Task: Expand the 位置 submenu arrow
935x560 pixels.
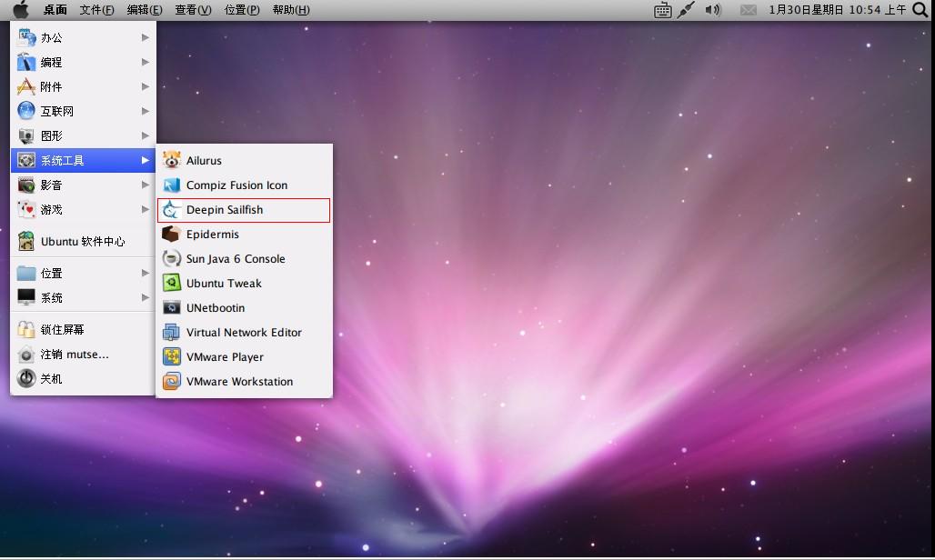Action: pos(145,273)
